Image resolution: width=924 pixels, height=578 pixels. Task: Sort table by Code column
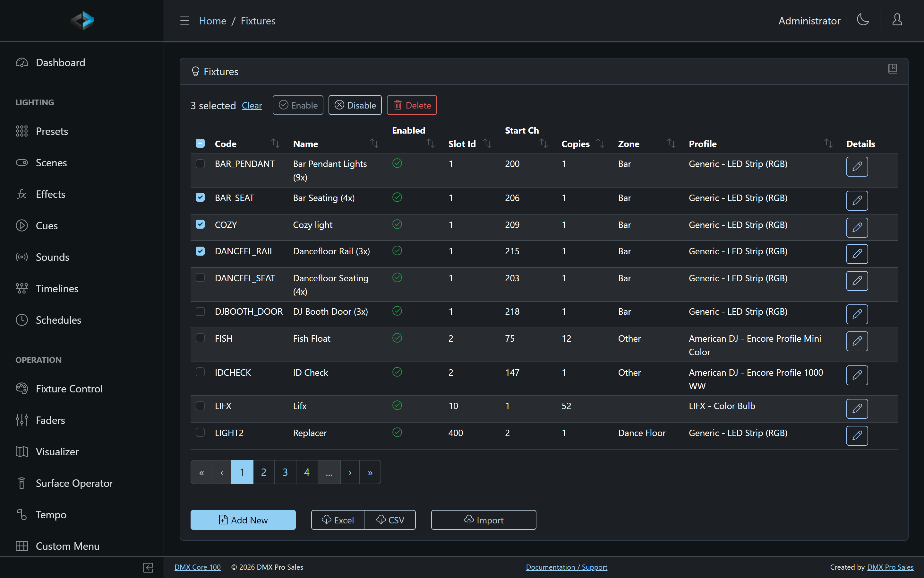click(x=275, y=143)
